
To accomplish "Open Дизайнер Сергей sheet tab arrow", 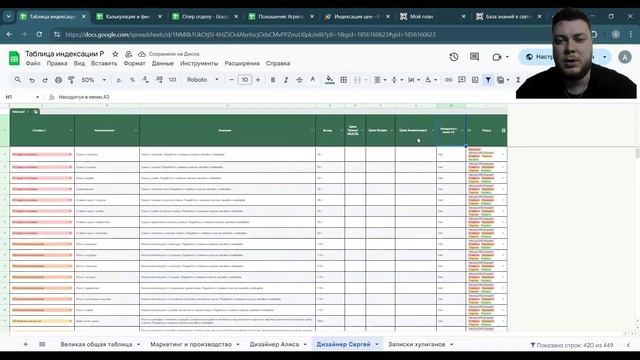I will (377, 344).
